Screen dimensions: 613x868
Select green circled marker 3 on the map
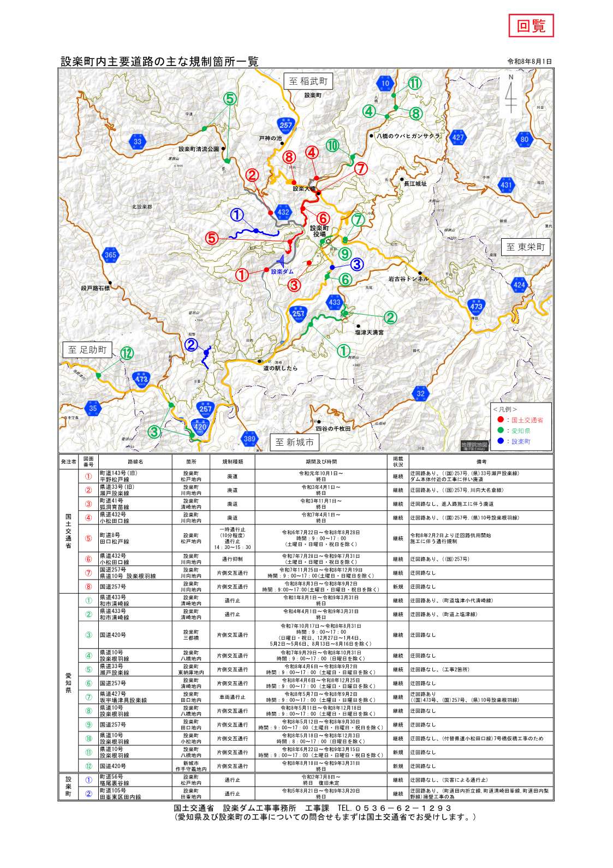(154, 432)
